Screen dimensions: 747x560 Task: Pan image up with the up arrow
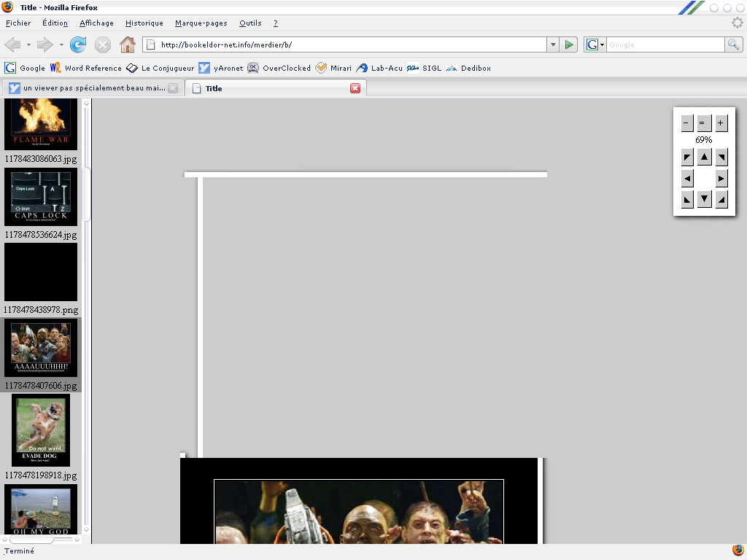[704, 157]
